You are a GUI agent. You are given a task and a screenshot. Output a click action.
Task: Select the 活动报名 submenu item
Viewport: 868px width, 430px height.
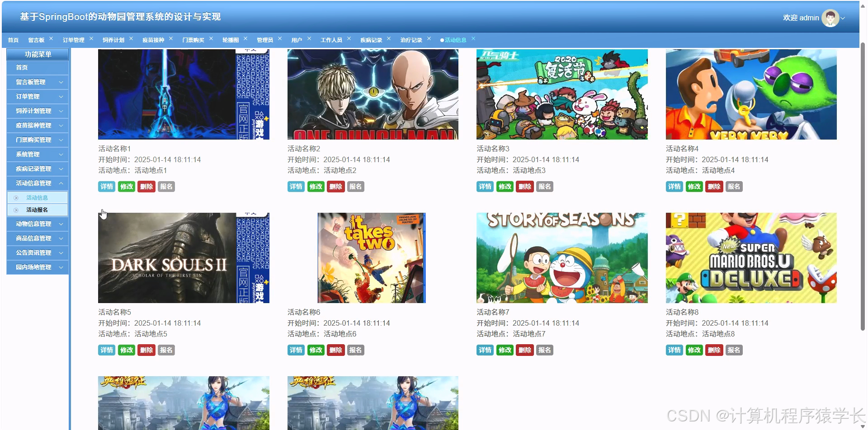(38, 210)
